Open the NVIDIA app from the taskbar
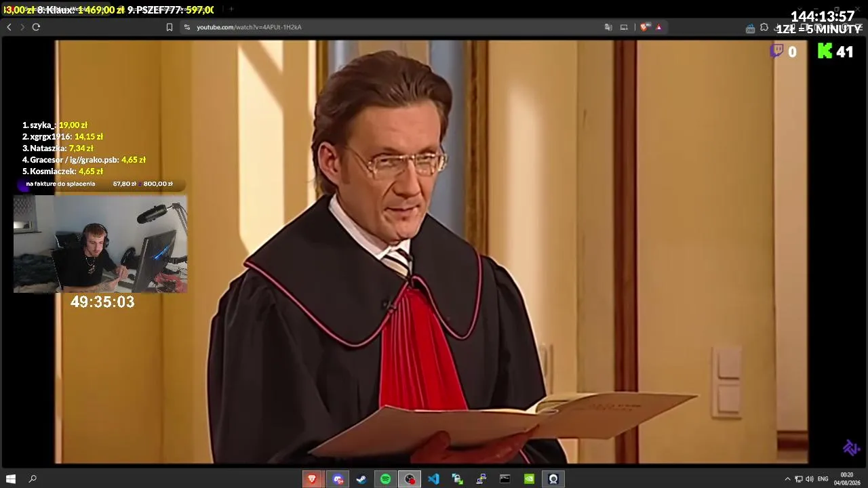 click(529, 479)
